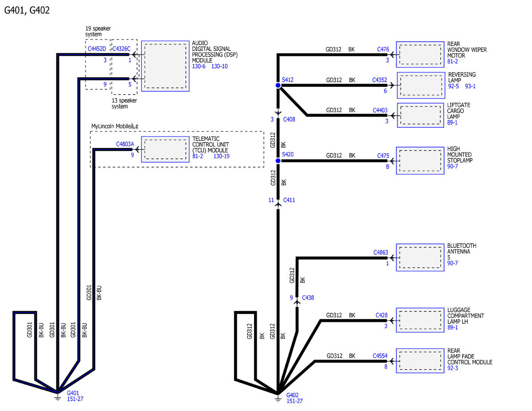Open connector link C4326C
Image resolution: width=532 pixels, height=411 pixels.
(x=121, y=49)
